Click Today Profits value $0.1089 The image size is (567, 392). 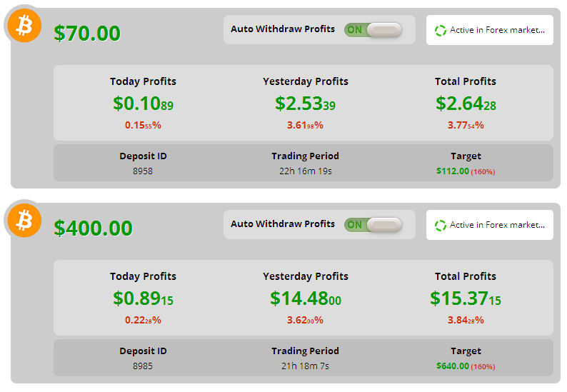144,104
